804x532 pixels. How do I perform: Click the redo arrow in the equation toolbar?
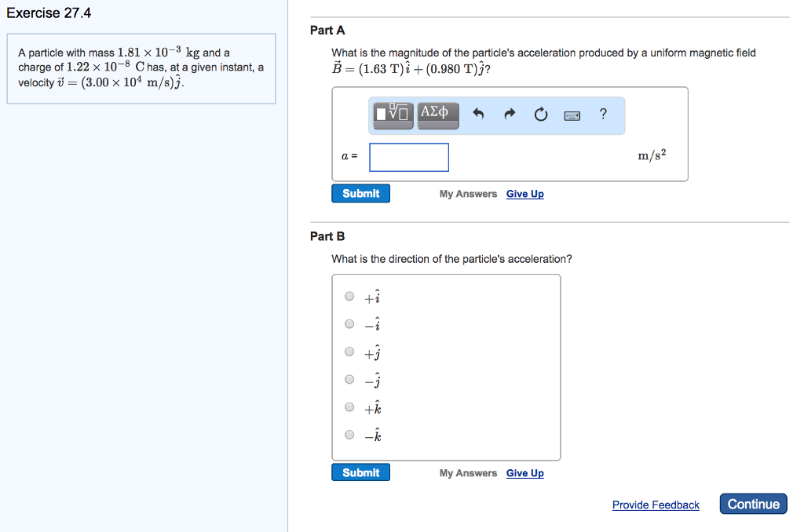coord(509,115)
